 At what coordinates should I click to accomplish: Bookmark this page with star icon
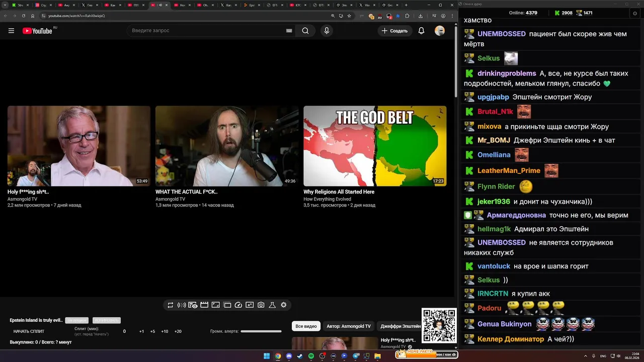click(349, 16)
